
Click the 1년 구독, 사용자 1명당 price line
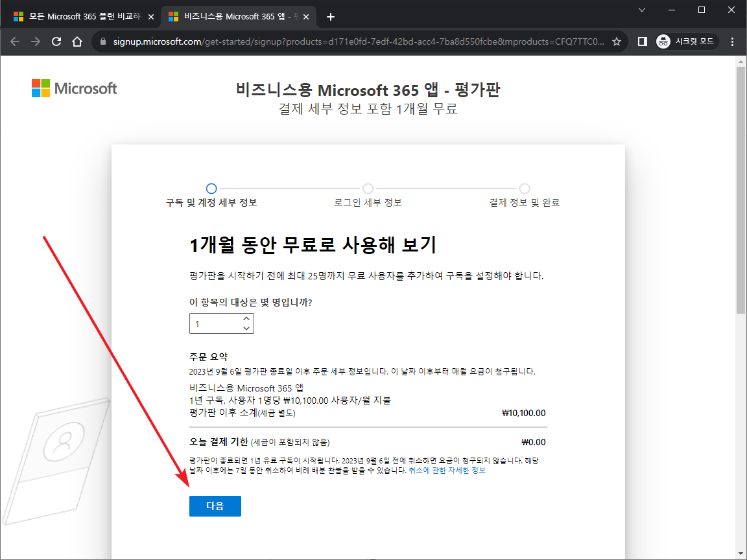(x=290, y=401)
